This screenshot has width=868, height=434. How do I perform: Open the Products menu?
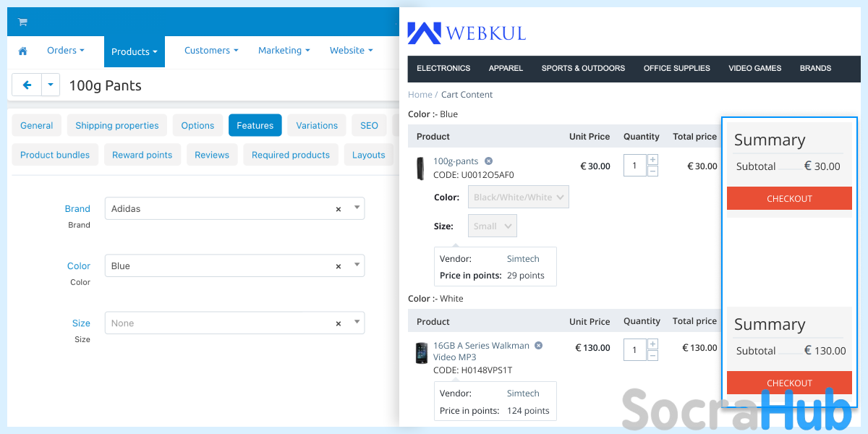coord(135,51)
